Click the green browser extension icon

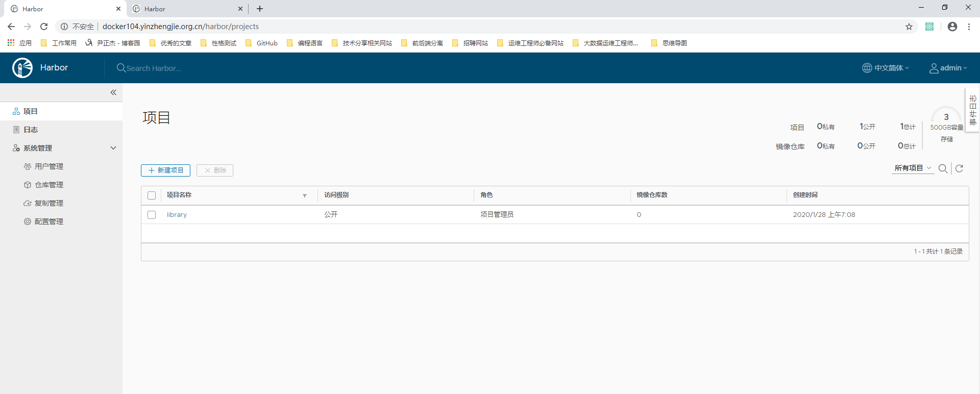[x=929, y=27]
